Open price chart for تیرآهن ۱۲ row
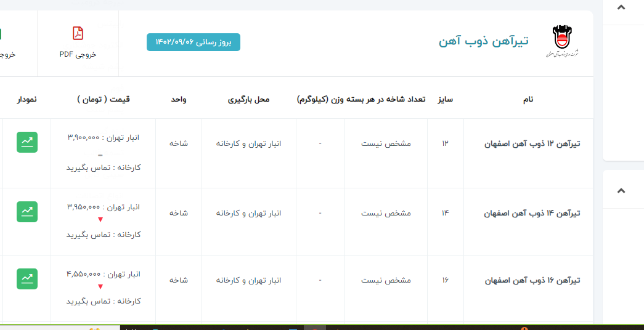 click(27, 142)
